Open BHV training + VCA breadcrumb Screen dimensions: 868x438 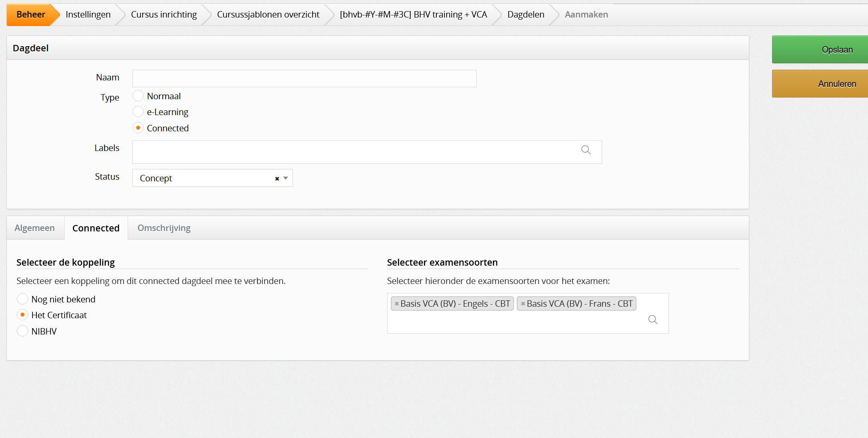pos(413,15)
